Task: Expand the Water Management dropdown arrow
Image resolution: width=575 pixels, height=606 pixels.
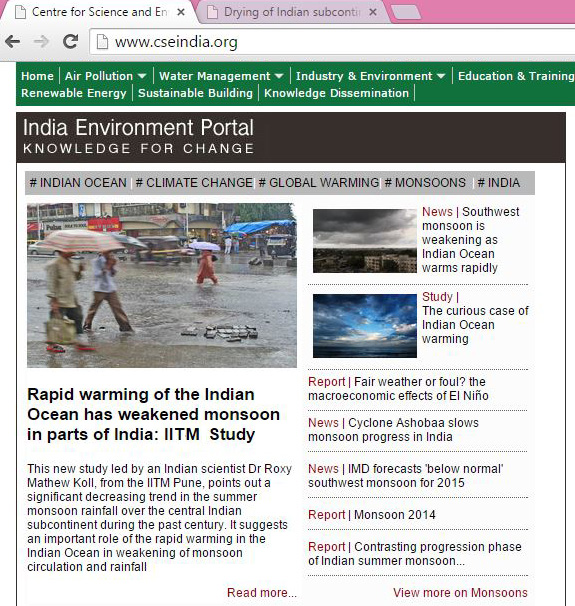Action: (x=279, y=76)
